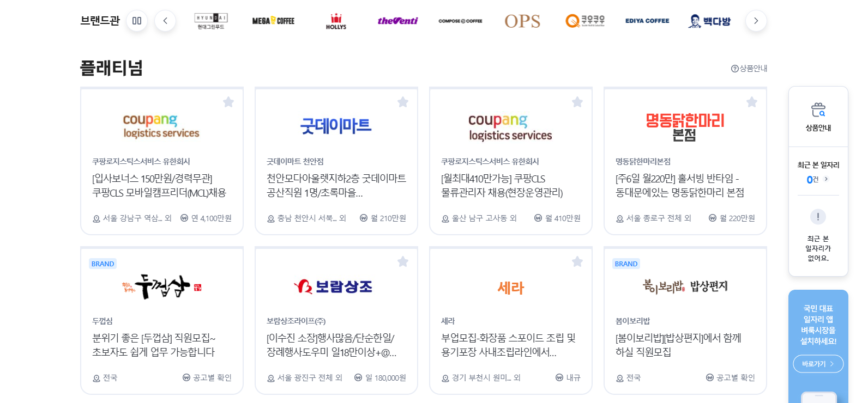Image resolution: width=868 pixels, height=403 pixels.
Task: Open Hollys brand page
Action: (336, 21)
